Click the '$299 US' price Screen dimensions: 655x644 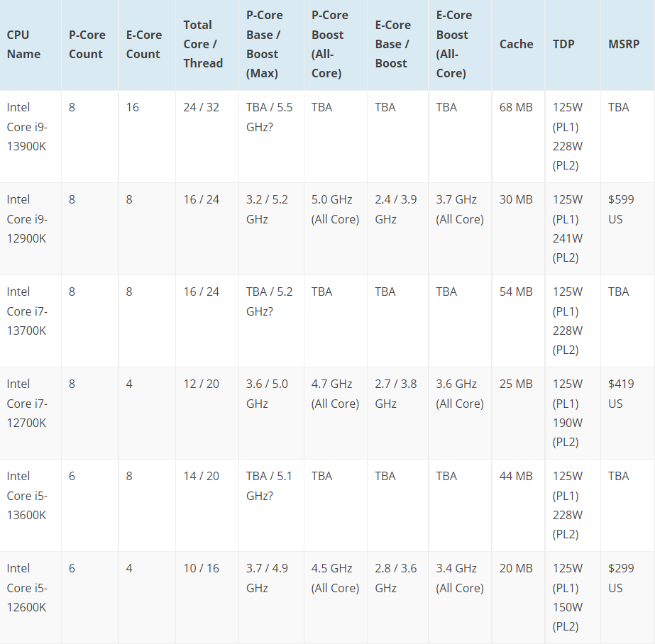621,579
